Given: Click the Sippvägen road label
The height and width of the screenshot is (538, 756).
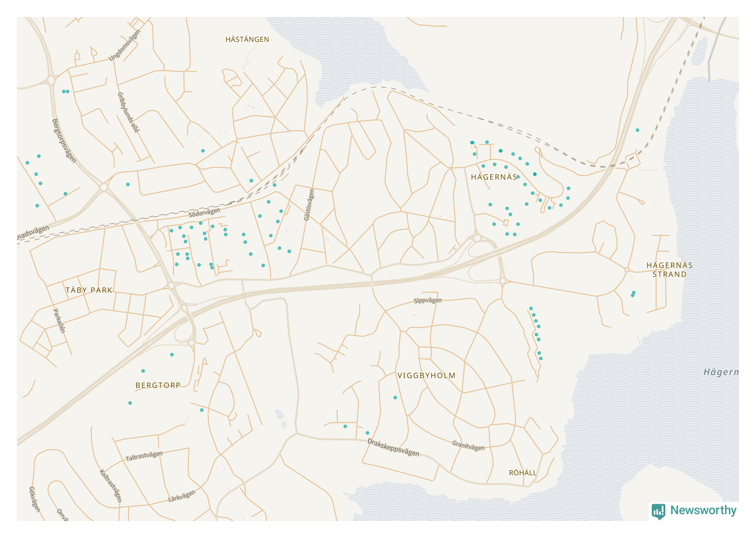Looking at the screenshot, I should click(x=428, y=300).
